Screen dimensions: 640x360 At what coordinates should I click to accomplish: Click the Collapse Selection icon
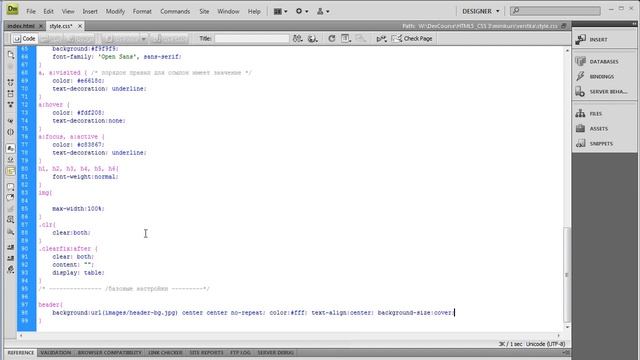point(11,93)
